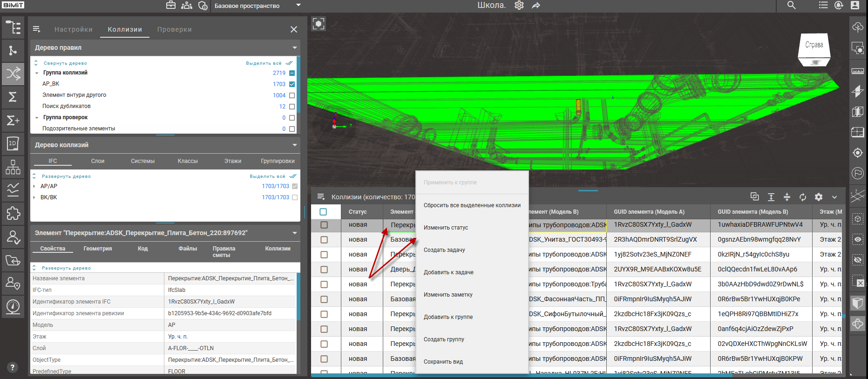This screenshot has height=379, width=868.
Task: Click the share arrow next to Школа
Action: click(536, 6)
